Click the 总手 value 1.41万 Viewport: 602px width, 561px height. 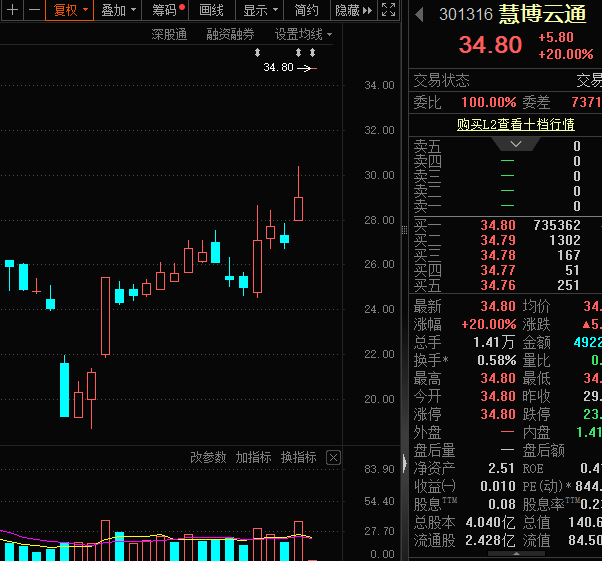(x=494, y=342)
